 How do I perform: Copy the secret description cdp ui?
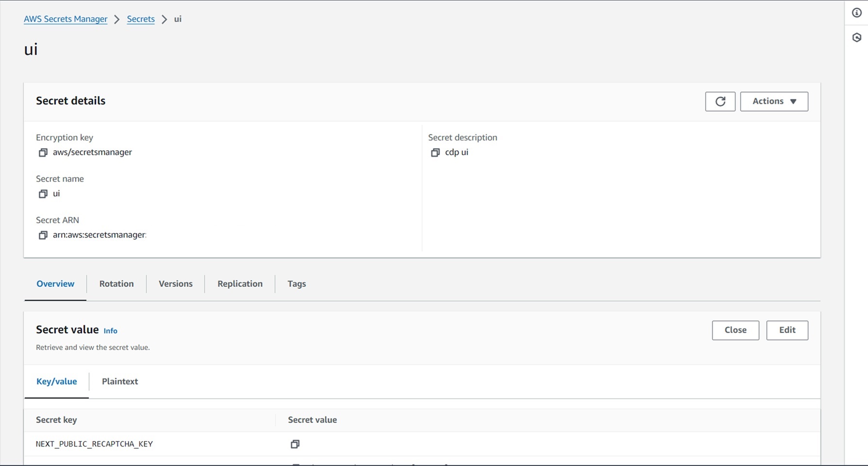(435, 153)
